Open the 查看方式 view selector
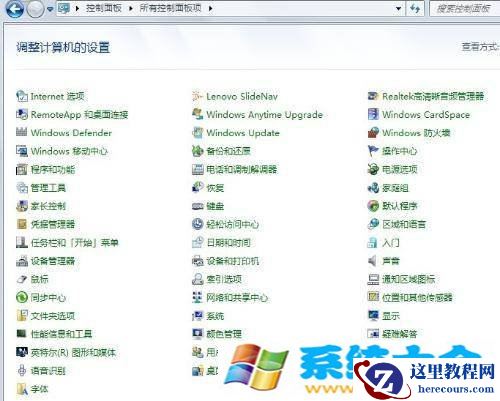Screen dimensions: 500x401 pos(480,47)
